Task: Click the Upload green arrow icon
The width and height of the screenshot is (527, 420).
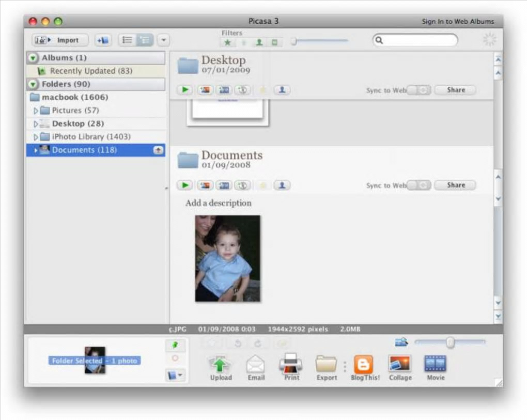Action: 220,365
